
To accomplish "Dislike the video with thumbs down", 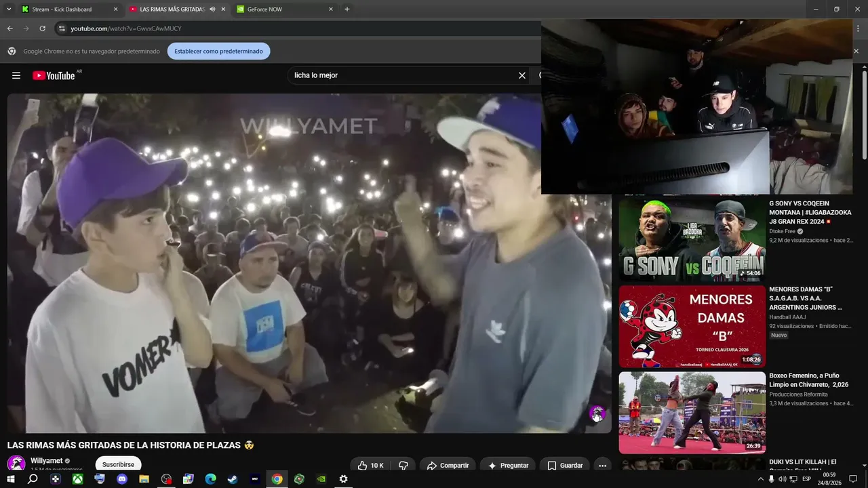I will coord(403,466).
